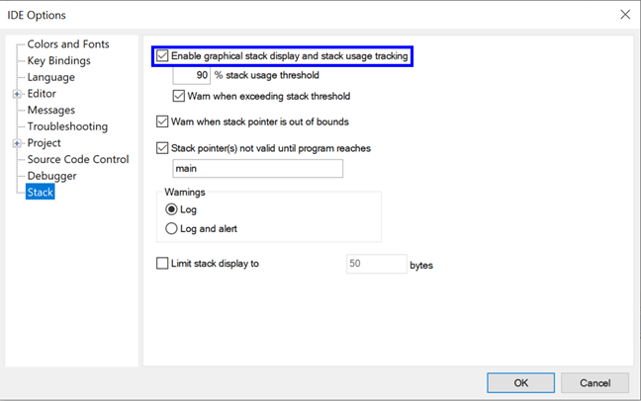Uncheck Warn when exceeding stack threshold
The width and height of the screenshot is (641, 401).
tap(180, 97)
